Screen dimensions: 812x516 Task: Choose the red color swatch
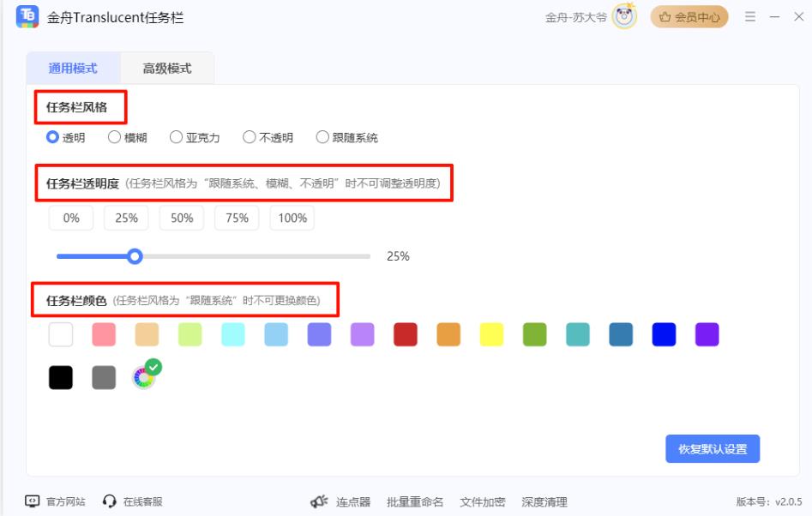pyautogui.click(x=406, y=334)
